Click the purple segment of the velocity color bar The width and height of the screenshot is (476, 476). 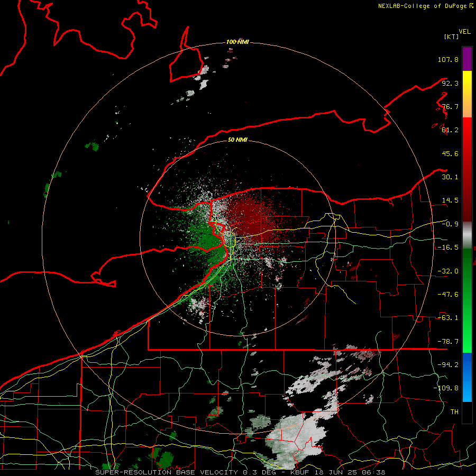(x=467, y=59)
